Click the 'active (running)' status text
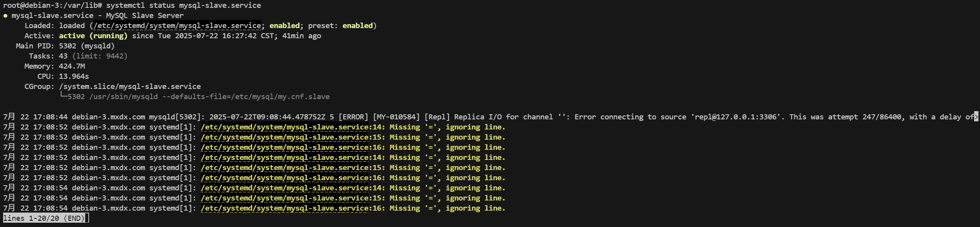The width and height of the screenshot is (980, 227). (93, 36)
